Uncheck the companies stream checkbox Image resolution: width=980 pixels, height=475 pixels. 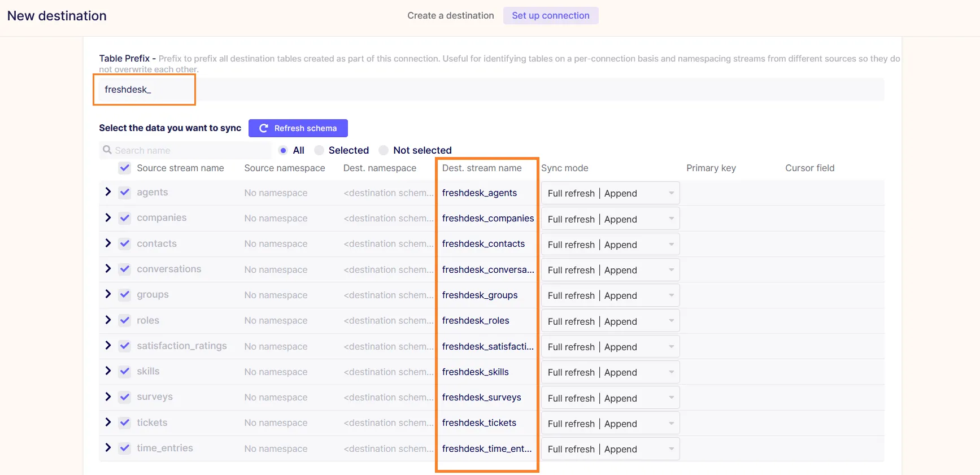point(125,218)
